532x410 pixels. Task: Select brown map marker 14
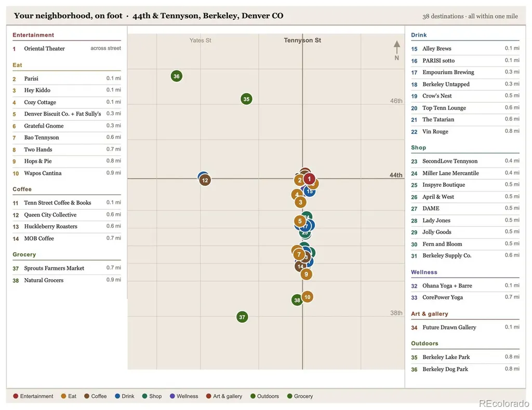click(300, 266)
